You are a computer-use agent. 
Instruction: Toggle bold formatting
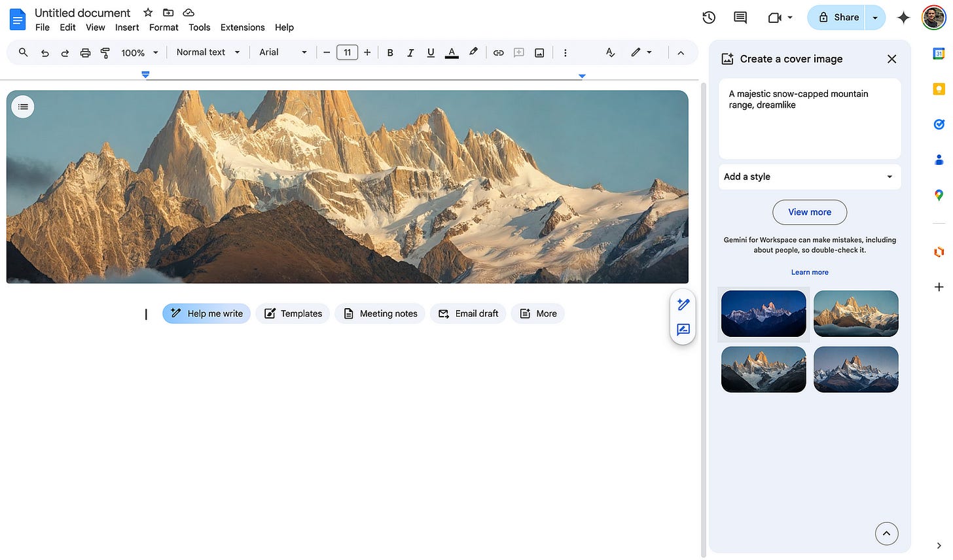[x=390, y=53]
